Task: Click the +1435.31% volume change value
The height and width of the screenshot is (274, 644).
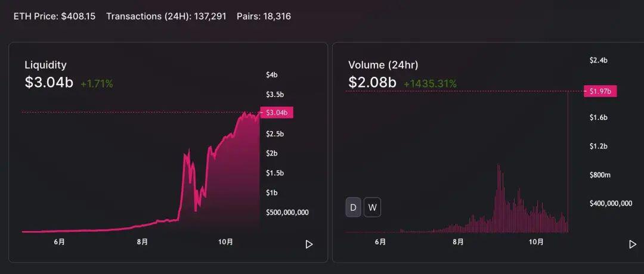Action: 430,83
